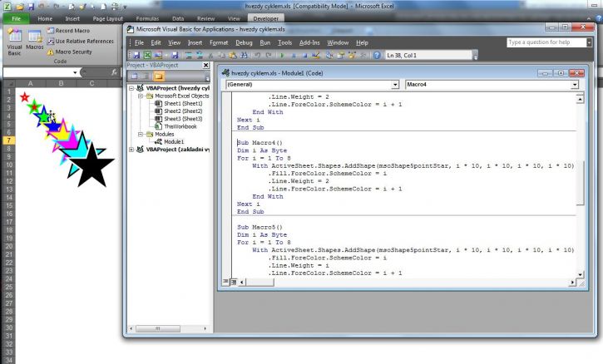This screenshot has width=603, height=364.
Task: Open the Debug menu
Action: 244,42
